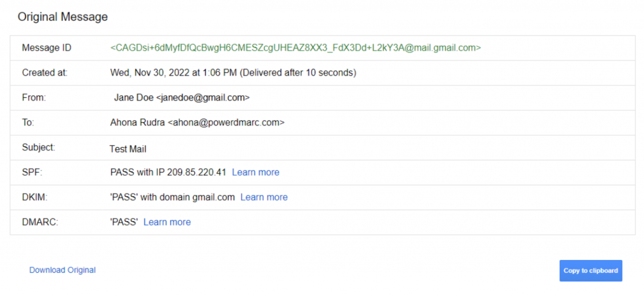The height and width of the screenshot is (295, 644).
Task: Select the Message ID row label
Action: 47,48
